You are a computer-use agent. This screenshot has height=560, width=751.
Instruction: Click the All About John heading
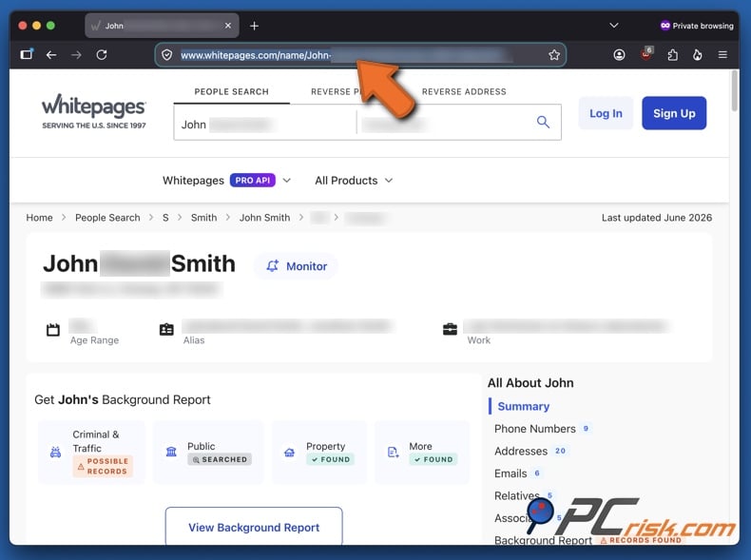(x=530, y=383)
